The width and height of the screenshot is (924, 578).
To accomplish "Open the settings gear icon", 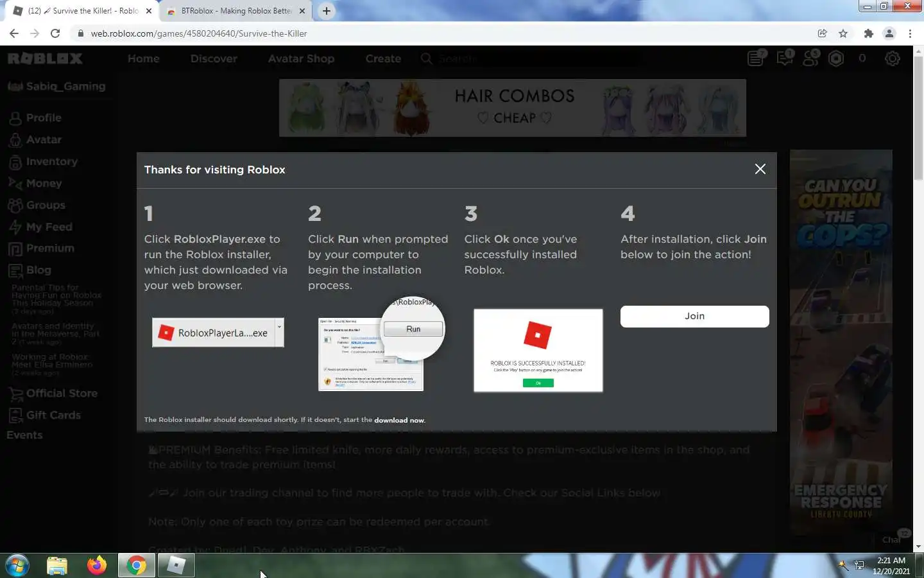I will (893, 58).
